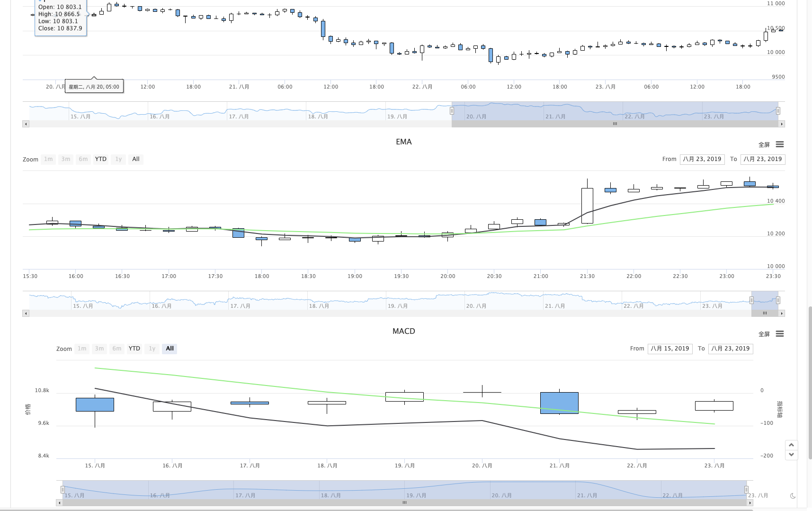Click right arrow of top navigator scrollbar

(x=782, y=124)
